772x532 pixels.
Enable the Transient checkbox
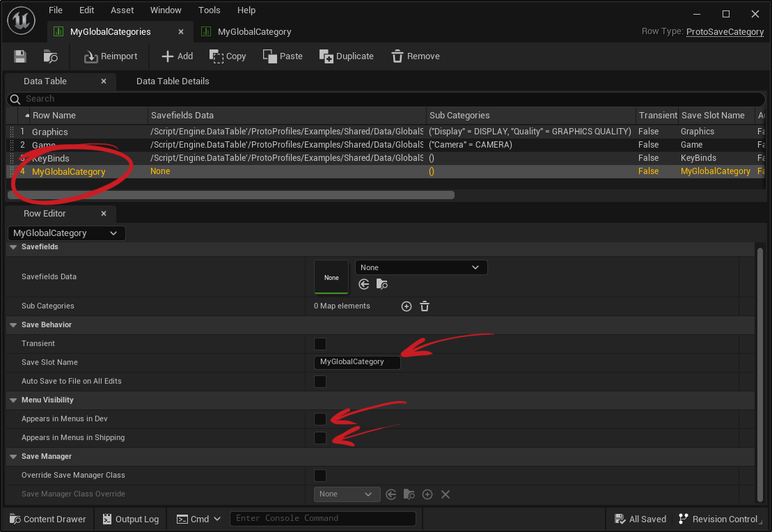(320, 344)
